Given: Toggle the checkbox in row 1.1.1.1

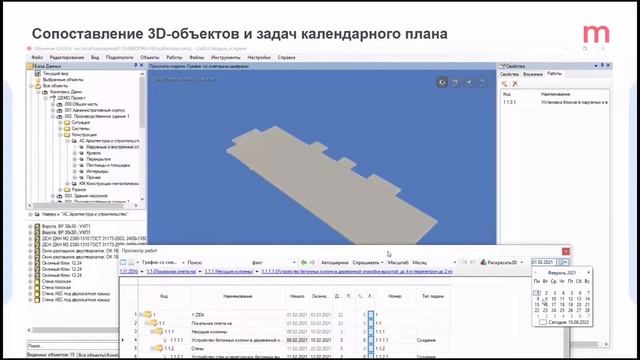Looking at the screenshot, I should [x=371, y=340].
